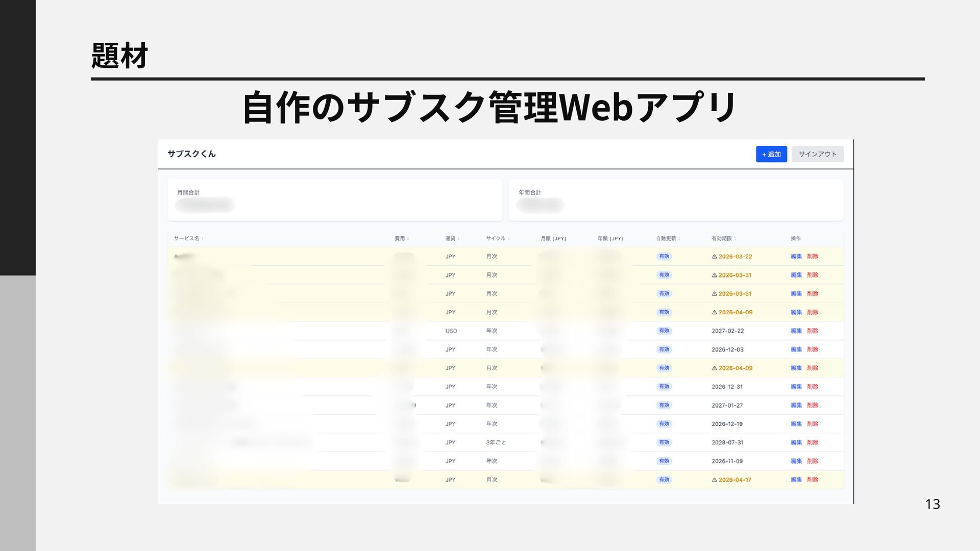The height and width of the screenshot is (551, 980).
Task: Sort by 自動更新 column arrow
Action: click(x=679, y=238)
